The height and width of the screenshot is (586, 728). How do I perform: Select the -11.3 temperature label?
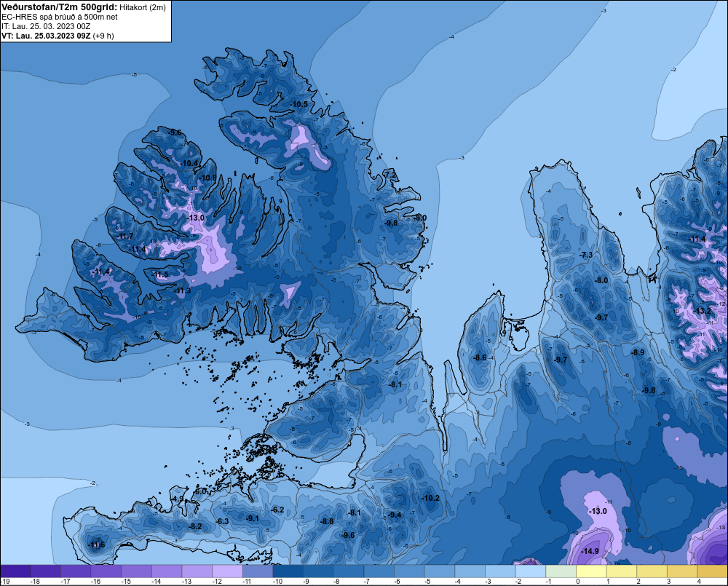point(182,290)
